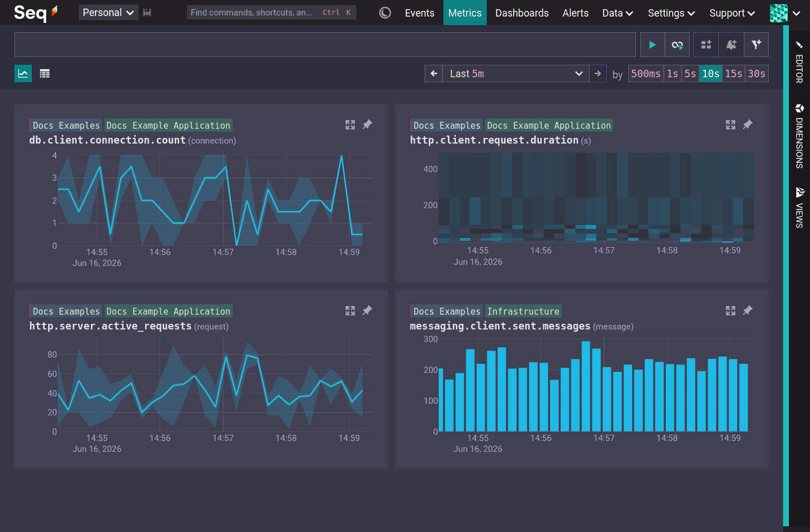Expand http.server.active_requests chart fullscreen
The height and width of the screenshot is (532, 810).
tap(350, 311)
